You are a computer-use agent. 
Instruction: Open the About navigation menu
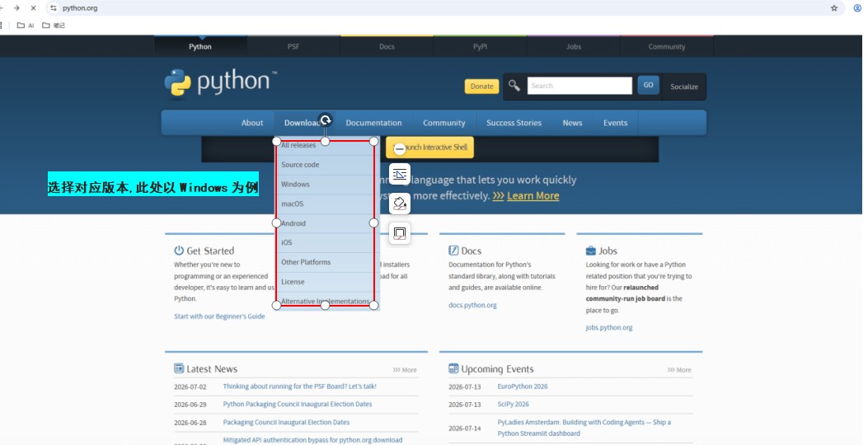tap(252, 123)
